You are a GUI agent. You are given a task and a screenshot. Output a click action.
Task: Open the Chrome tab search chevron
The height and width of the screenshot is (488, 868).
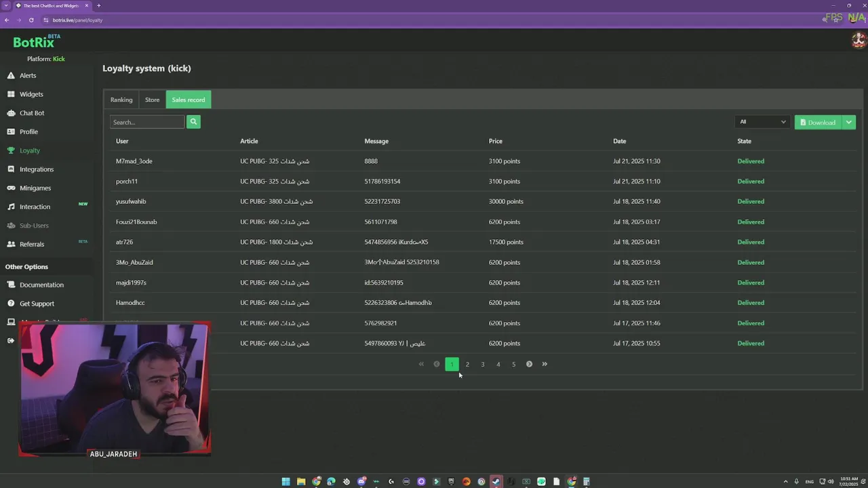(6, 5)
